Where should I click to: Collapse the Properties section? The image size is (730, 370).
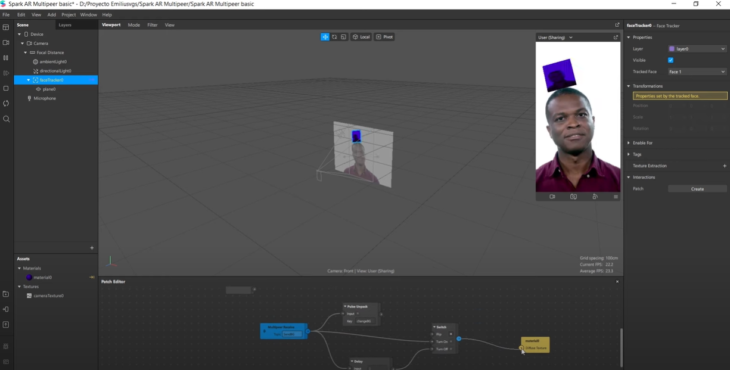tap(629, 37)
